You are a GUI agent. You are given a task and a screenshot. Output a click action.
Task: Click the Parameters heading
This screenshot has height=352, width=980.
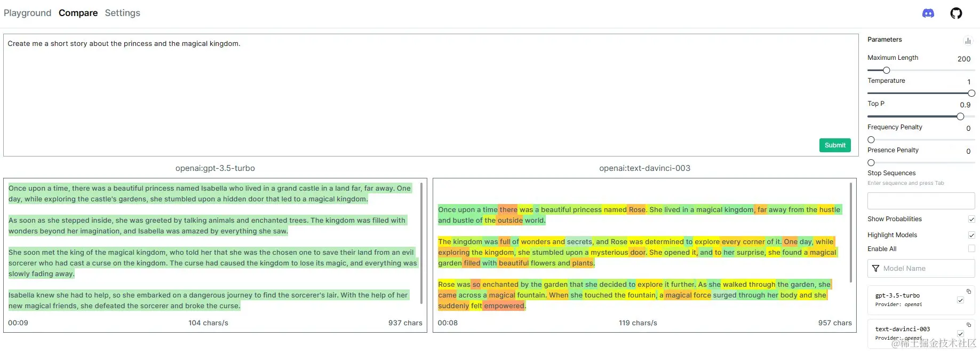click(885, 40)
